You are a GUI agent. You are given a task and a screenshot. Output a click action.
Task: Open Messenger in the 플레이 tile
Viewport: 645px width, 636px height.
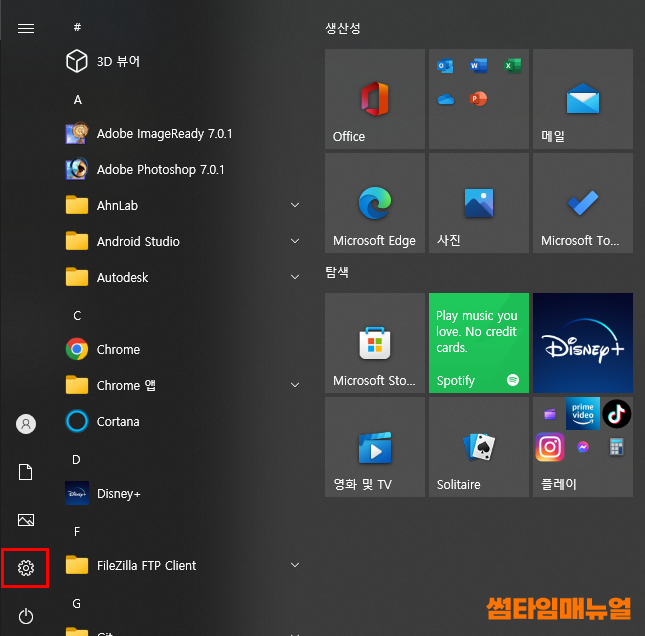coord(582,447)
